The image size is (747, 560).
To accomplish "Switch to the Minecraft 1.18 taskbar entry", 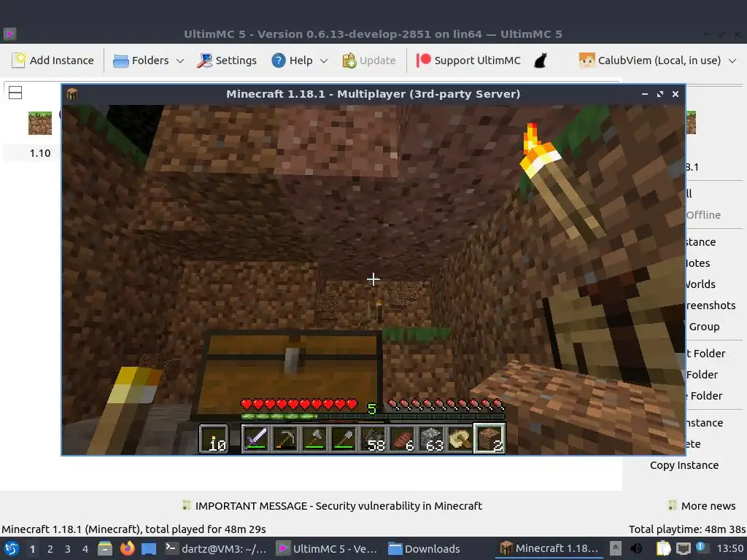I will tap(549, 548).
